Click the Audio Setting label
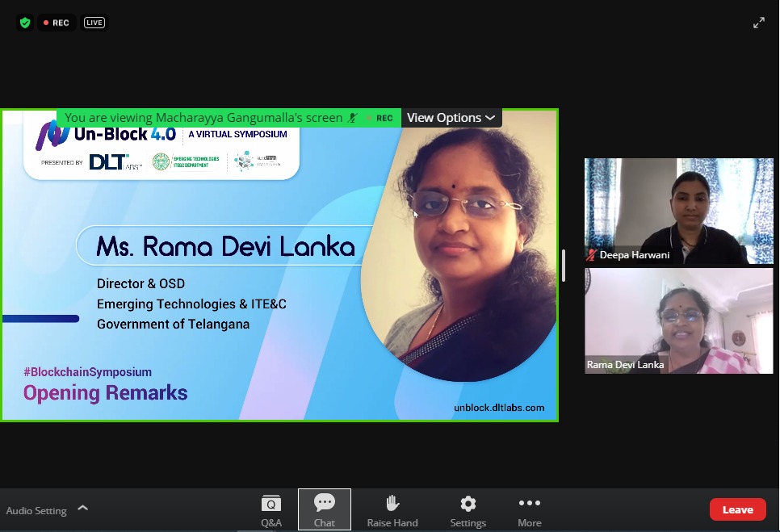Screen dimensions: 780x532 click(x=36, y=511)
